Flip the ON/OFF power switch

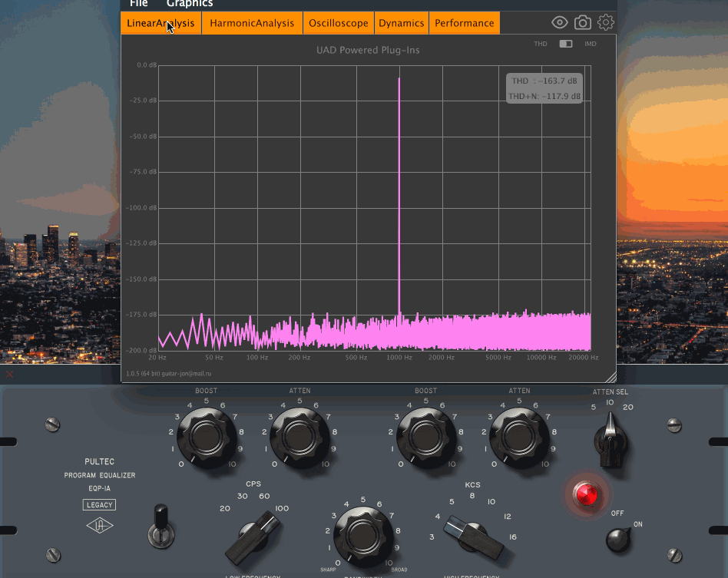click(x=618, y=540)
